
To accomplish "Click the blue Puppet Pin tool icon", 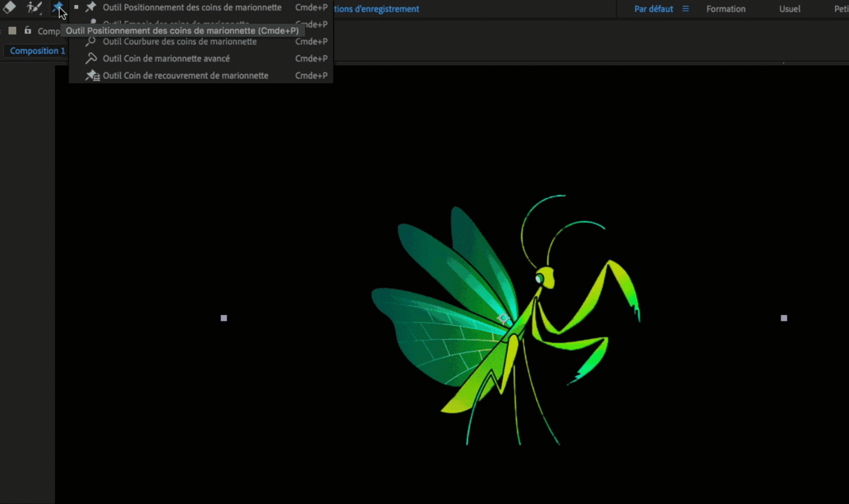I will (56, 6).
